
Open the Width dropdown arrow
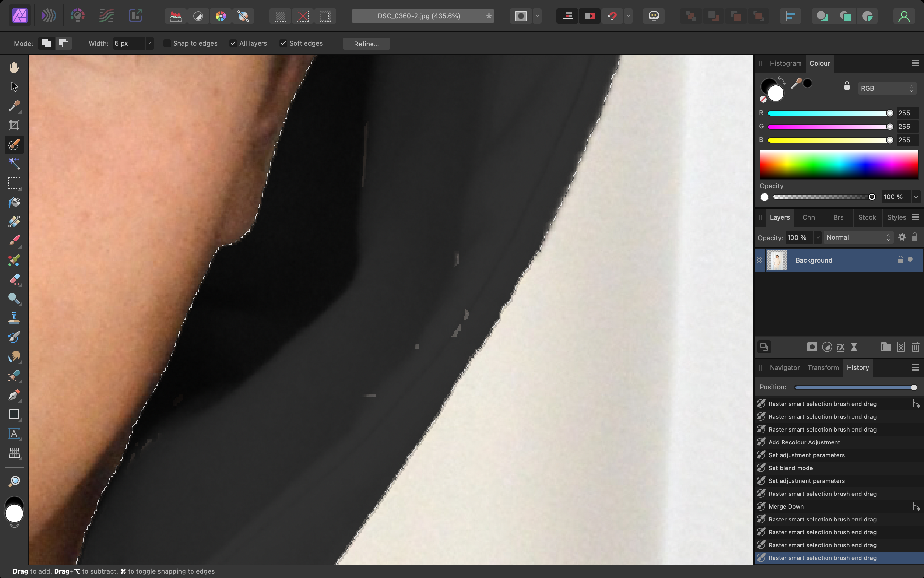(x=150, y=44)
